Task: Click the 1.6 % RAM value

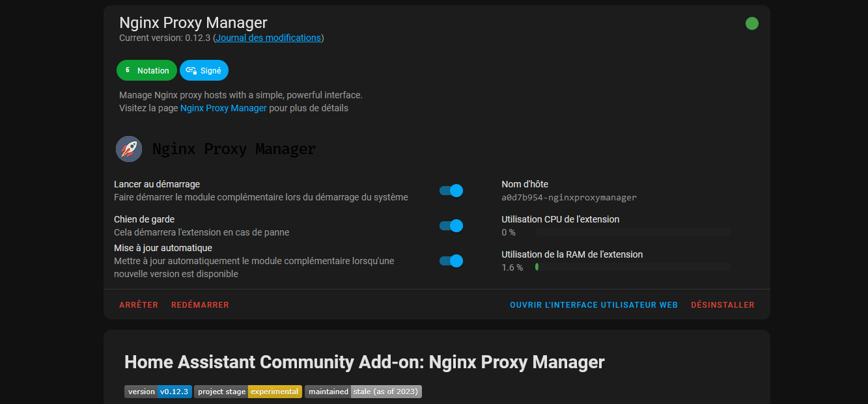Action: [x=512, y=267]
